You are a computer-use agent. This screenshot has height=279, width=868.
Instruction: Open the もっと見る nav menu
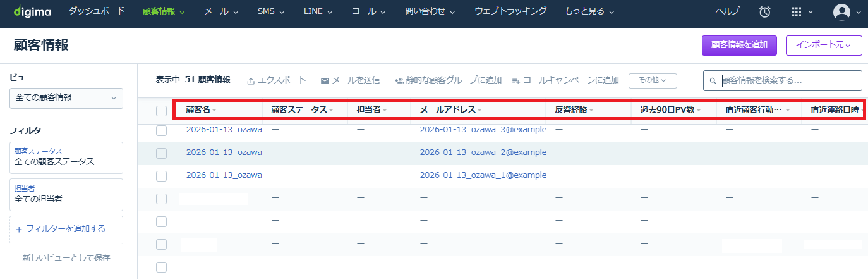[589, 11]
